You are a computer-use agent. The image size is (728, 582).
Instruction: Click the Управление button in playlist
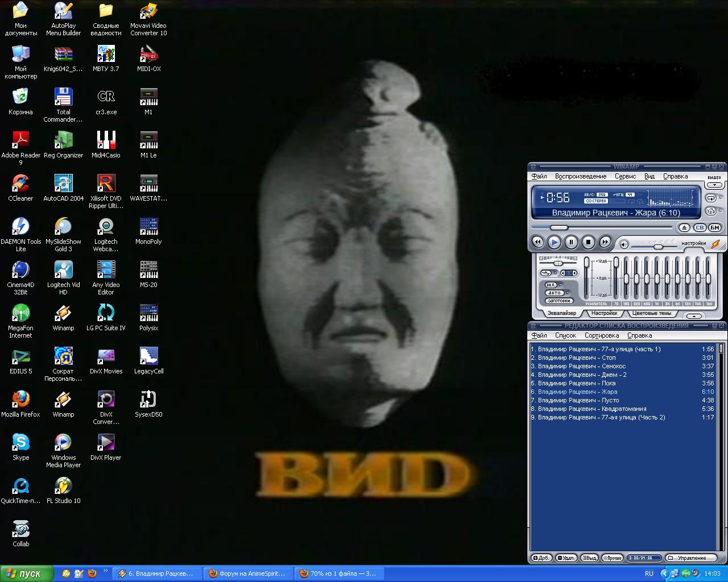(x=692, y=558)
